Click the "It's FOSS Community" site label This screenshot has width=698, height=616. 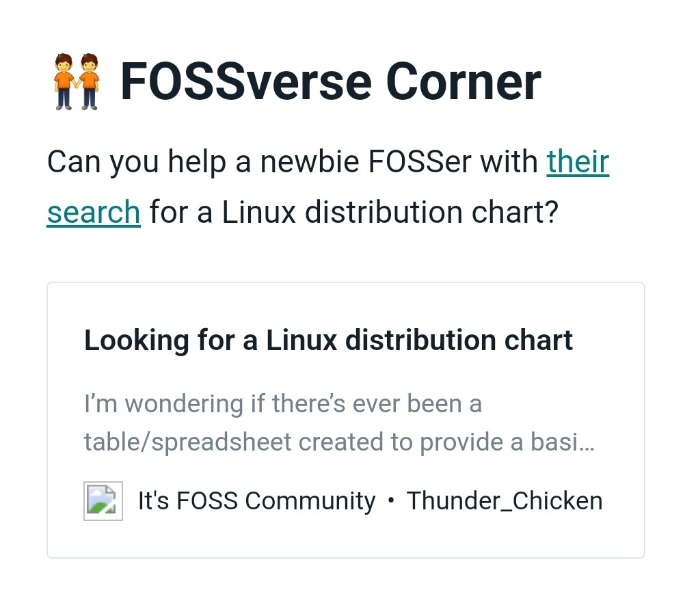[257, 500]
